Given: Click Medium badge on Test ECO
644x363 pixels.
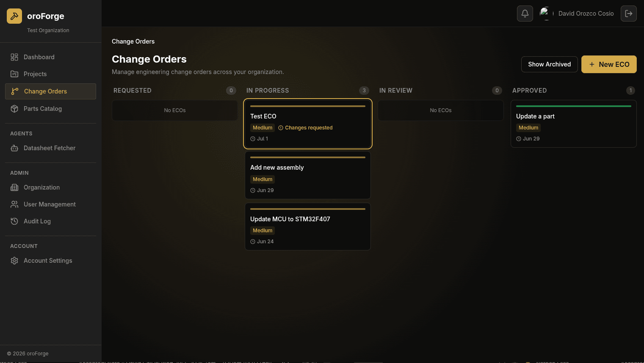Looking at the screenshot, I should point(263,128).
